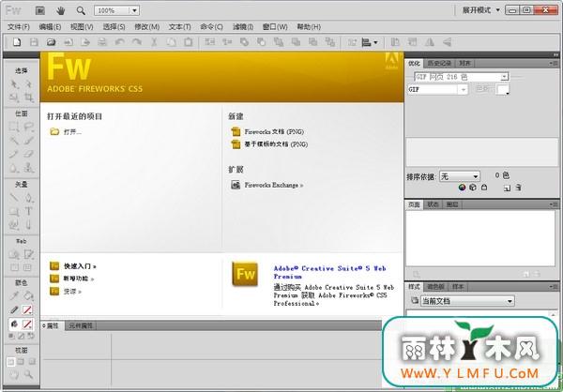Select the Knife tool
This screenshot has width=563, height=392.
(28, 225)
